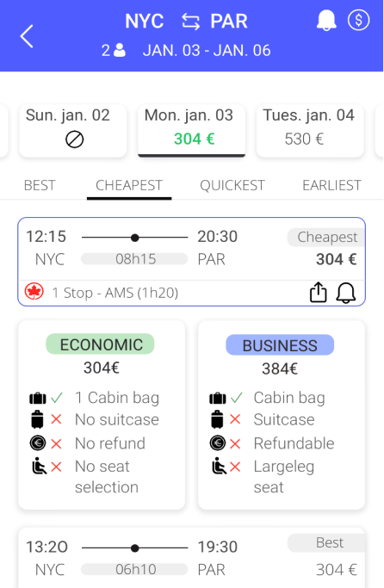
Task: Set price alert bell on 12:15 flight
Action: pyautogui.click(x=345, y=293)
